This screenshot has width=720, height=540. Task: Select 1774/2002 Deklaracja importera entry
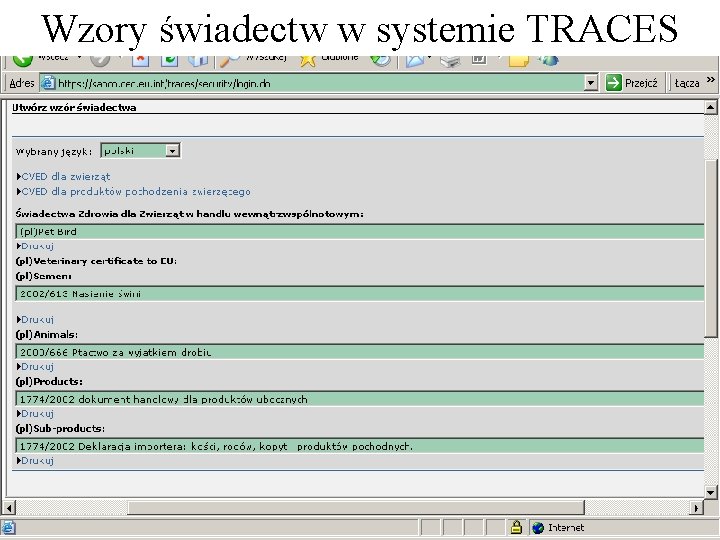(x=360, y=446)
